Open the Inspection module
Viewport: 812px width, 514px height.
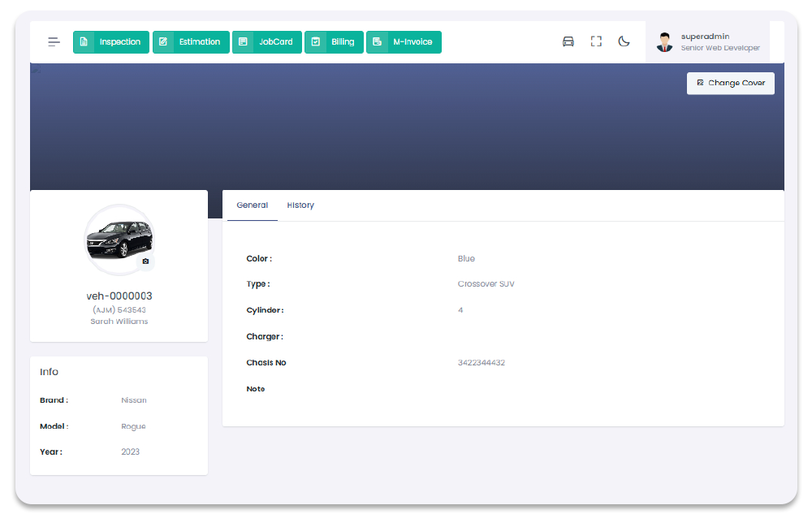click(111, 42)
